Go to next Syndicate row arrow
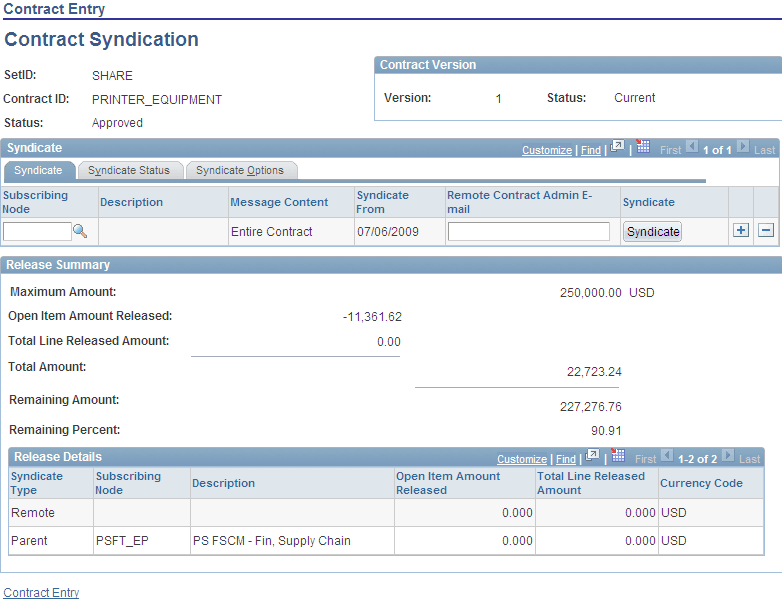782x604 pixels. [743, 147]
